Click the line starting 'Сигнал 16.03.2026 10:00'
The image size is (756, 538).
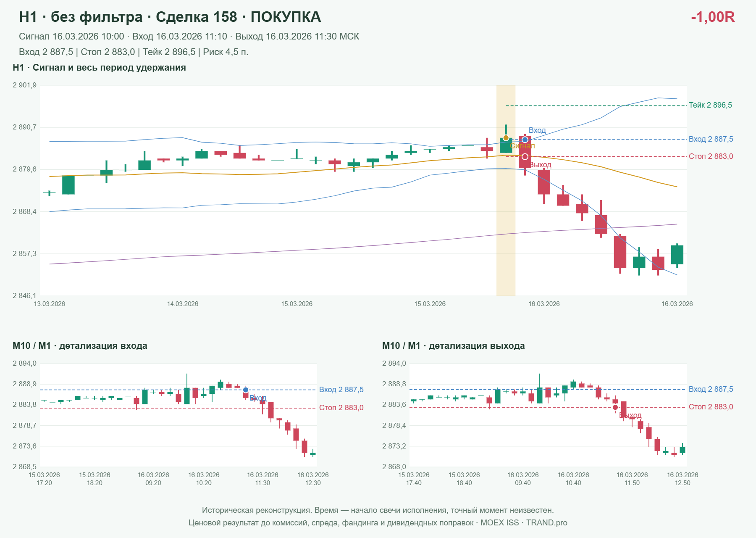[x=189, y=37]
